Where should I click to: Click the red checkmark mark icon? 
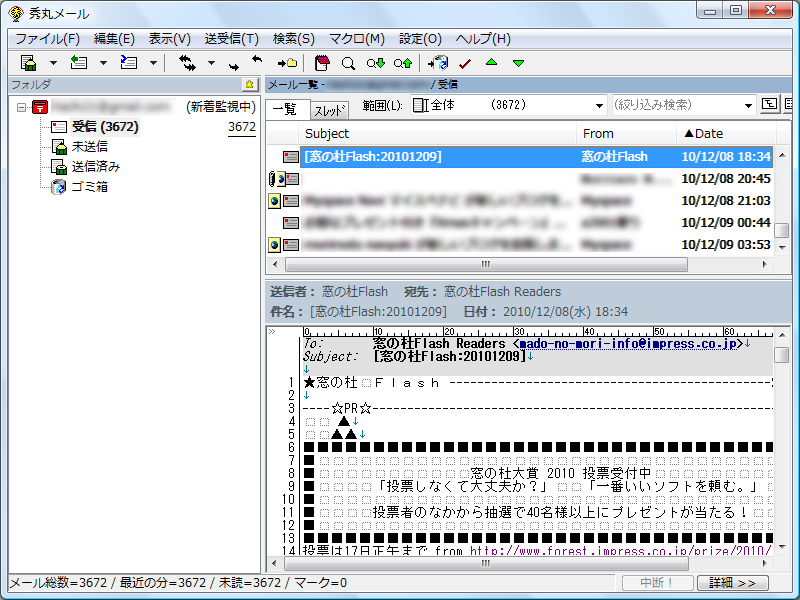[465, 64]
